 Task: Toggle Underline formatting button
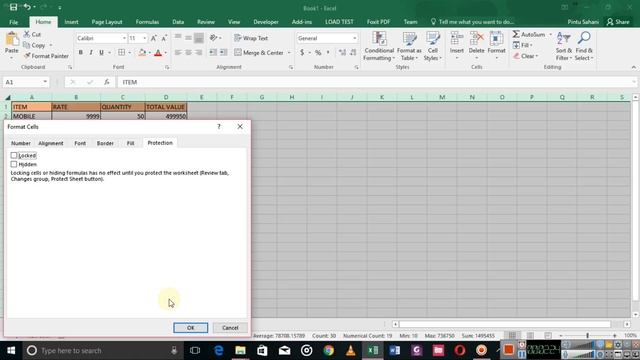(x=101, y=53)
